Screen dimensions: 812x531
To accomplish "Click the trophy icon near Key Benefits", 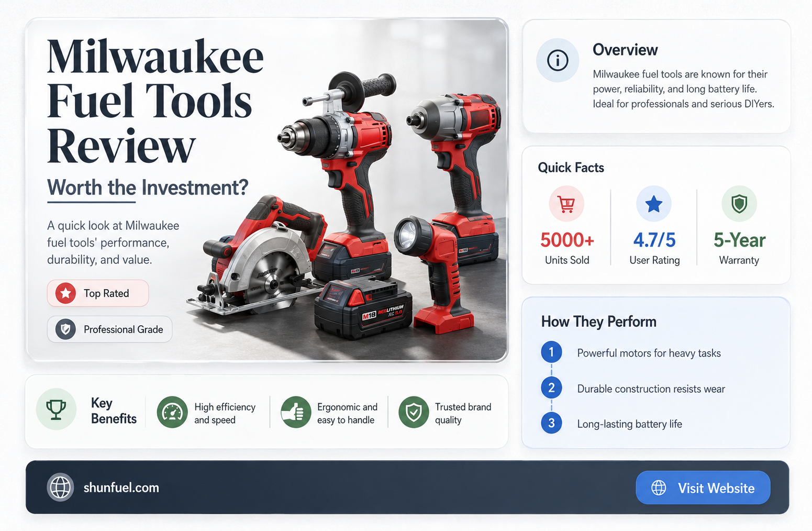I will pos(56,410).
